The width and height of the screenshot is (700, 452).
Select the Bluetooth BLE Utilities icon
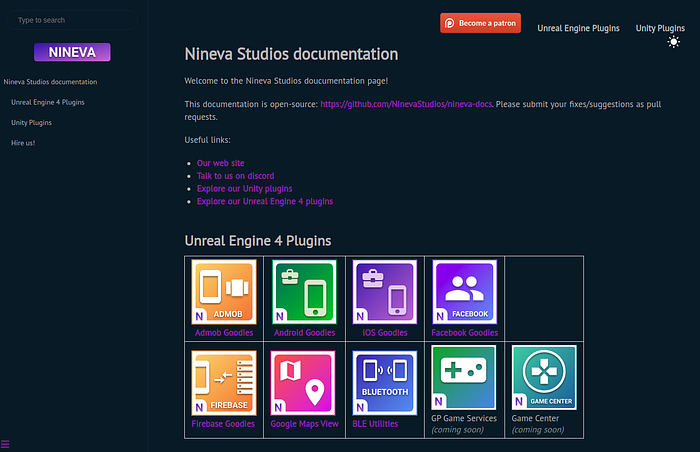point(385,383)
